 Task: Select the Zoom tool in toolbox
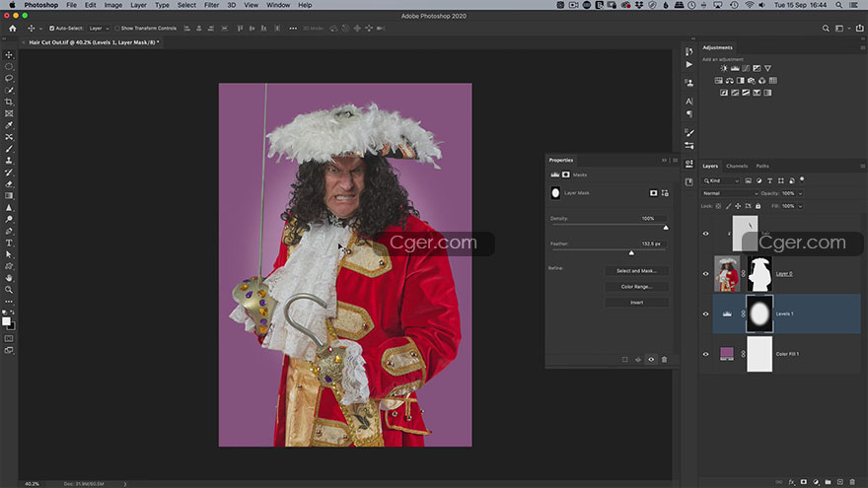click(9, 290)
